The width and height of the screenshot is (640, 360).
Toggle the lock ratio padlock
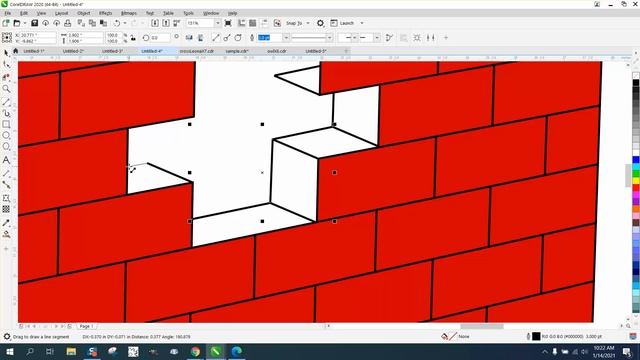point(133,38)
